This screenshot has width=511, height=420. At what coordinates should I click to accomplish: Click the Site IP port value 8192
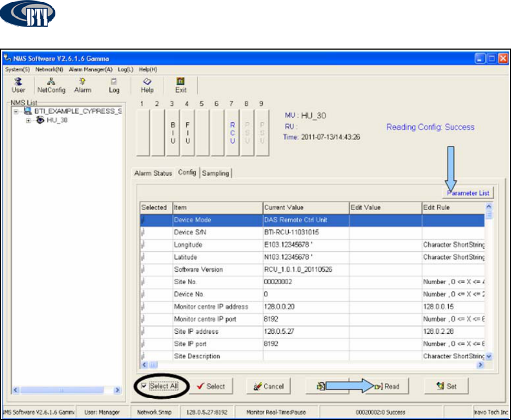[x=271, y=344]
